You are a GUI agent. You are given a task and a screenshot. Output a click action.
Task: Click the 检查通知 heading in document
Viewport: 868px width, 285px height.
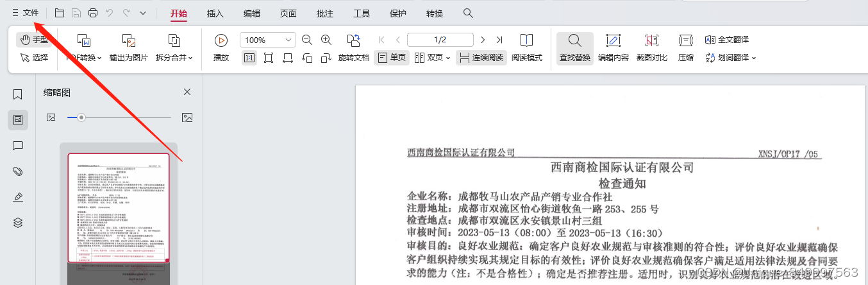[622, 182]
